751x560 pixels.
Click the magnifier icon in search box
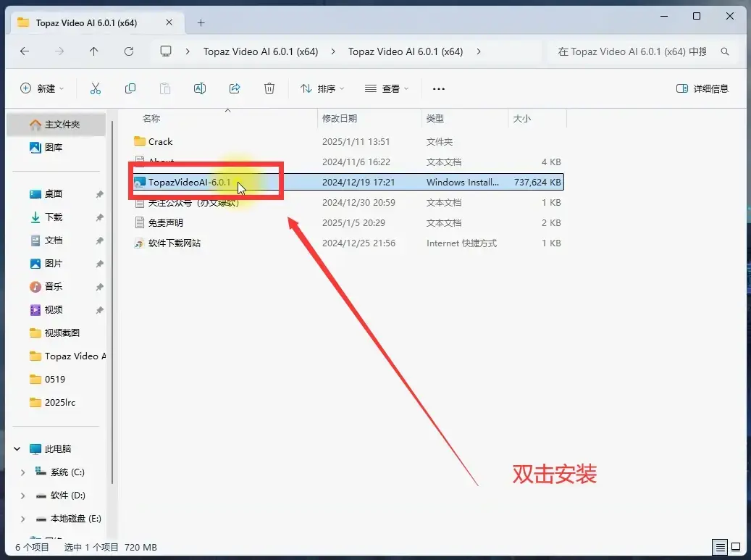point(725,51)
